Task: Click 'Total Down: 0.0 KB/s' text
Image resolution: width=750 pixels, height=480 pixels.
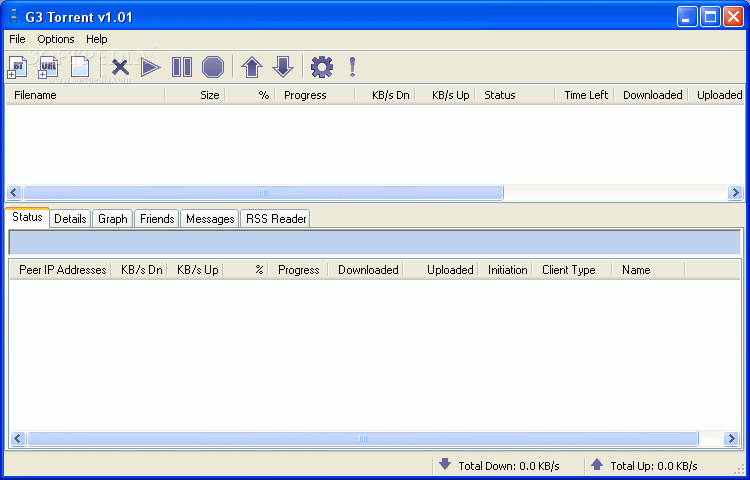Action: click(509, 466)
